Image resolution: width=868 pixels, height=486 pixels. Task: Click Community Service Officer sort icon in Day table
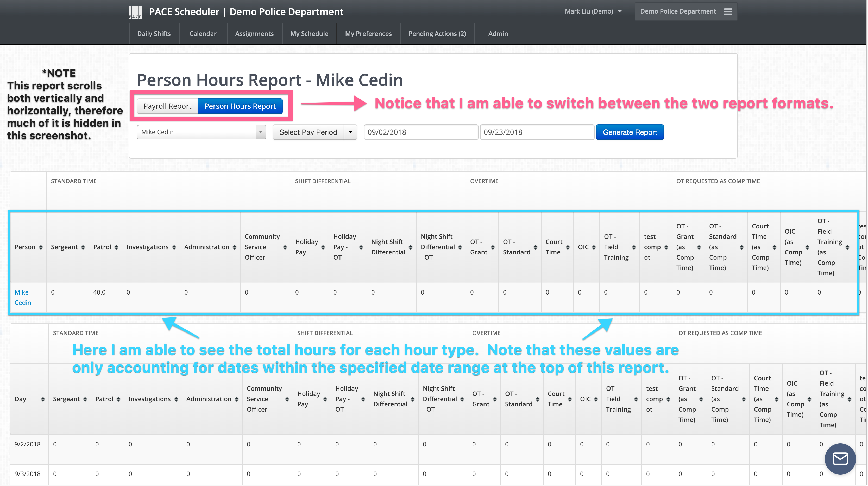(287, 399)
